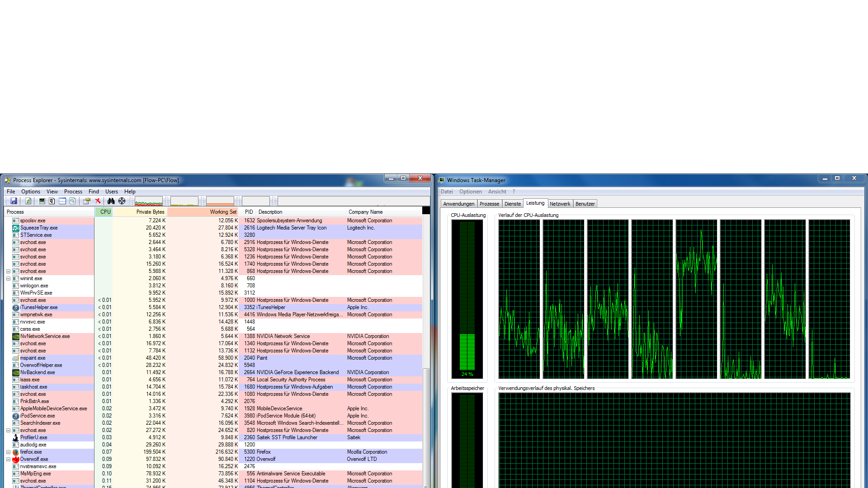
Task: Collapse the wininit.exe process tree
Action: point(8,279)
